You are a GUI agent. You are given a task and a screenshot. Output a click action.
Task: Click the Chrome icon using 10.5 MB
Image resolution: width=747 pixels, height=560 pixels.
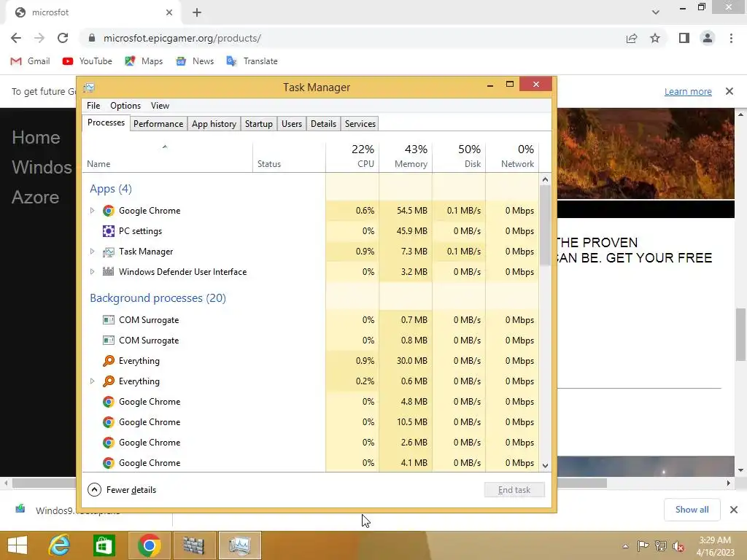pos(109,422)
